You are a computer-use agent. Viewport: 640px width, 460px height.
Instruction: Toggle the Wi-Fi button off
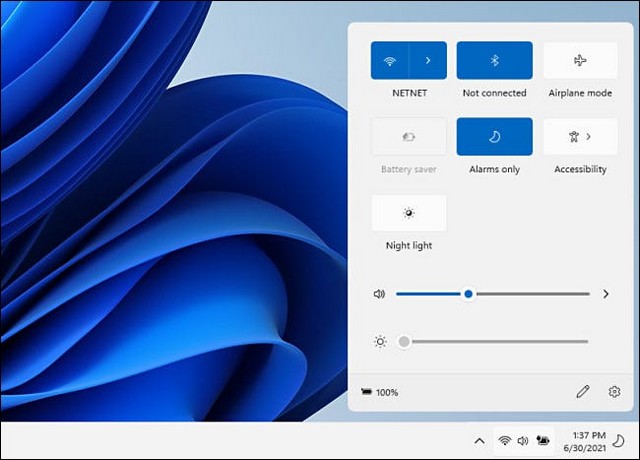tap(390, 60)
